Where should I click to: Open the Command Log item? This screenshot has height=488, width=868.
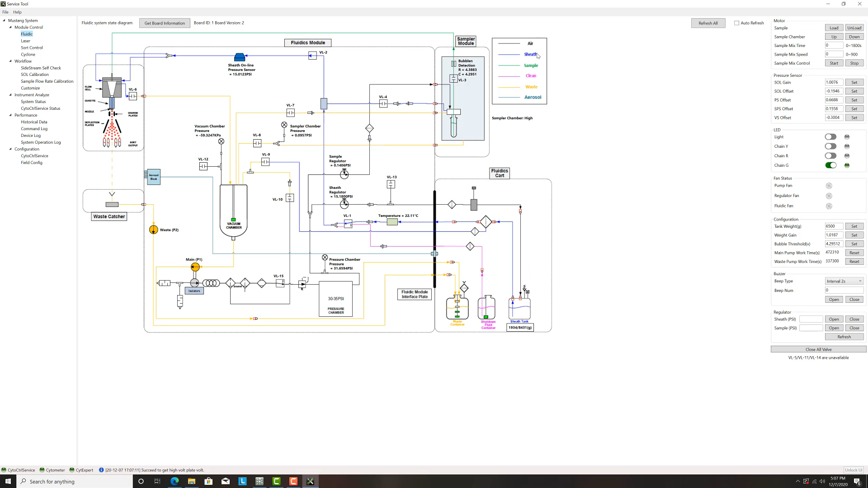34,129
